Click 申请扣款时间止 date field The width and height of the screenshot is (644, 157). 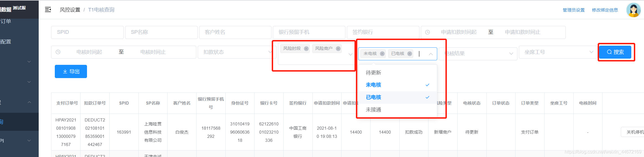click(523, 32)
